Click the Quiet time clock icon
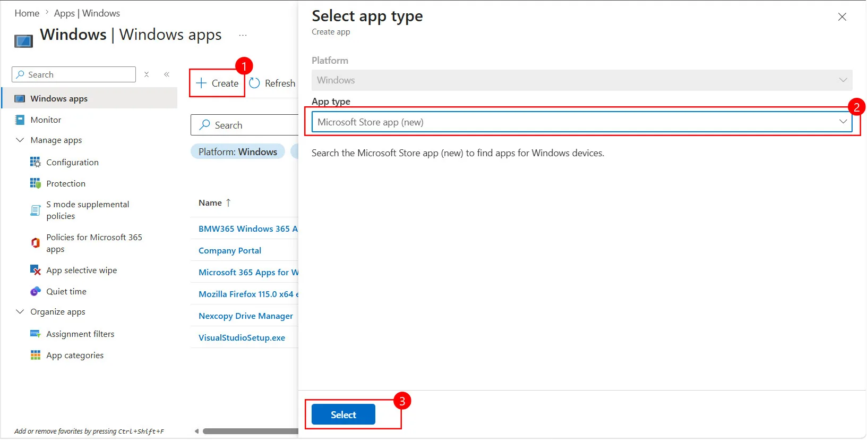The width and height of the screenshot is (868, 440). click(x=36, y=291)
